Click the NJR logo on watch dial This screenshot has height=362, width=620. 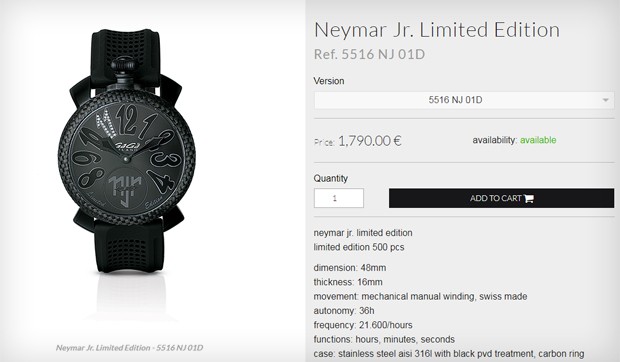click(x=125, y=189)
